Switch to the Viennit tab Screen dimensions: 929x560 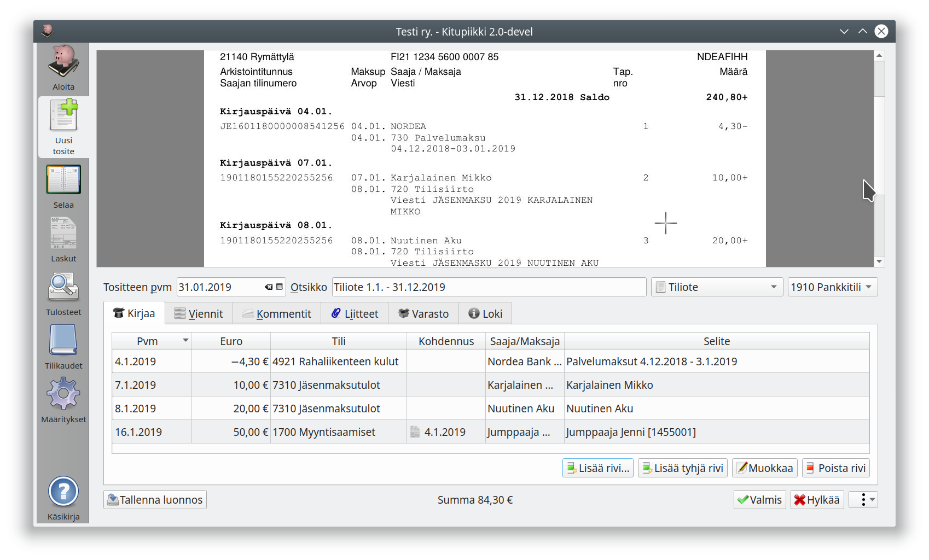199,314
